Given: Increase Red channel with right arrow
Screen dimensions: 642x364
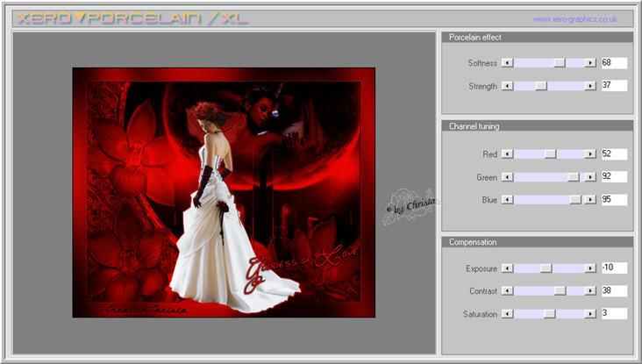Looking at the screenshot, I should [x=590, y=154].
